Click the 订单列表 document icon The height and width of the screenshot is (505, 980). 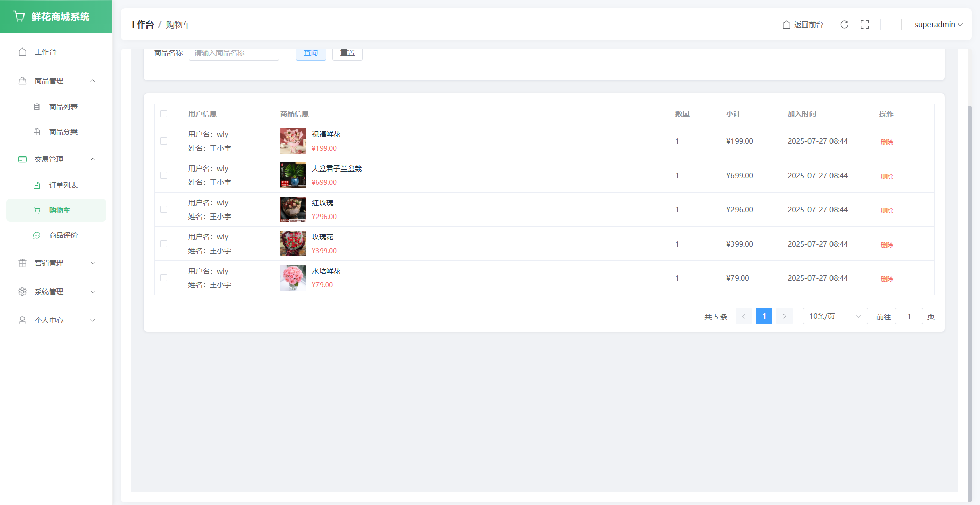click(37, 185)
